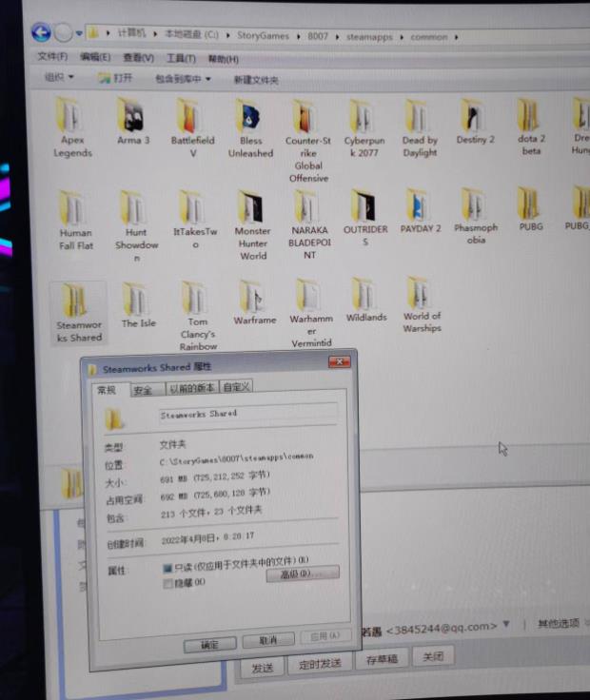
Task: Close the Steamworks Shared properties dialog
Action: point(340,362)
